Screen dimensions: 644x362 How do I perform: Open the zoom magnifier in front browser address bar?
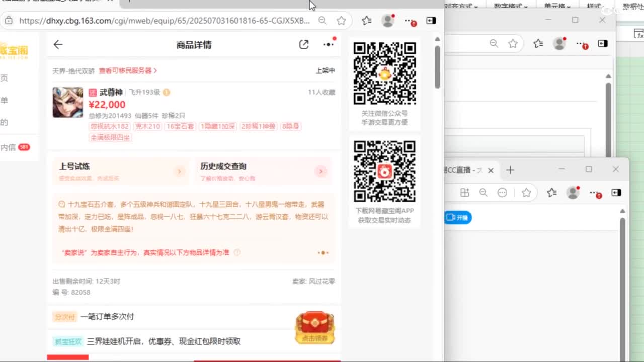point(323,21)
